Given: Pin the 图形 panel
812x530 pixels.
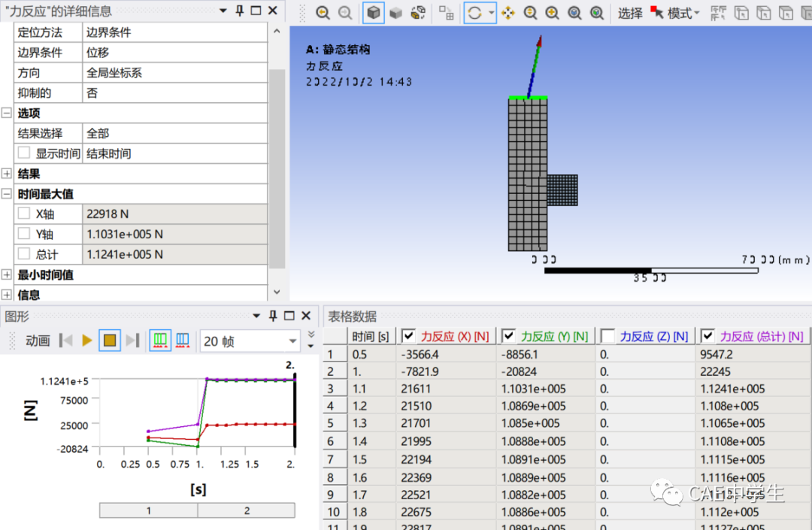Looking at the screenshot, I should 273,316.
